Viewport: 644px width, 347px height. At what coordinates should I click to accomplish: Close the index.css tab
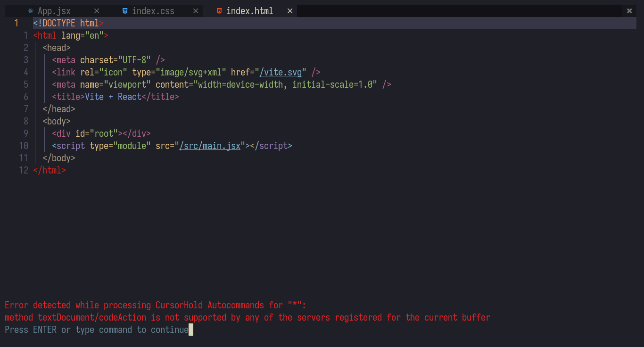(196, 10)
